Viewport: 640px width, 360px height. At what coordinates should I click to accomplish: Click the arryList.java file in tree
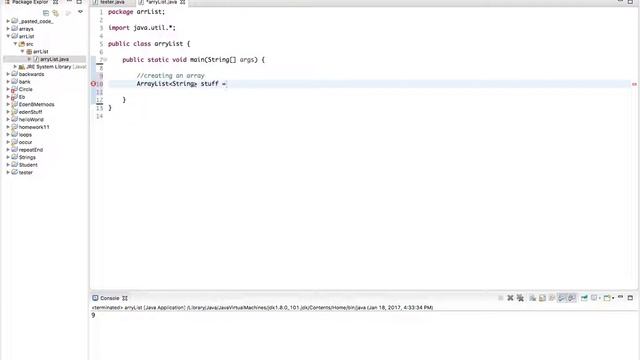pos(54,59)
